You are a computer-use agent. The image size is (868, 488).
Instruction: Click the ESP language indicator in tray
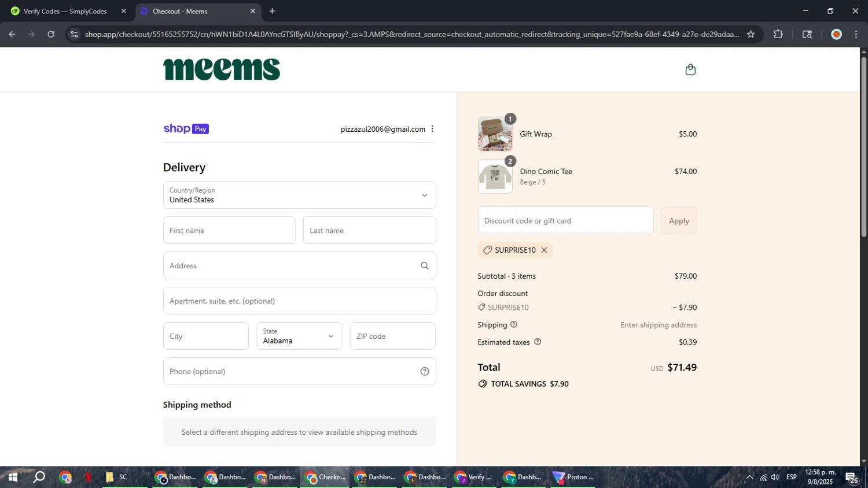point(792,477)
